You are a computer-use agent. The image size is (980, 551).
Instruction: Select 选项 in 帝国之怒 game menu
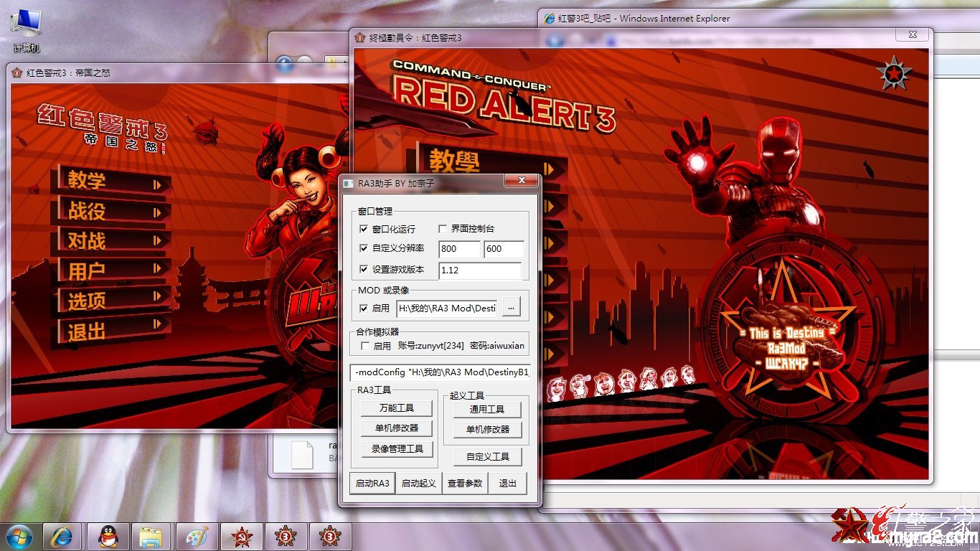[111, 301]
